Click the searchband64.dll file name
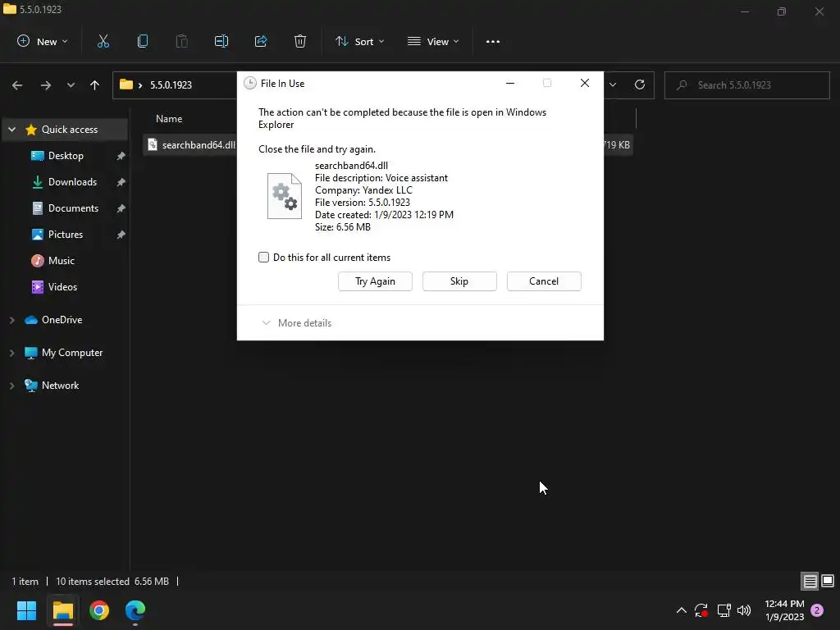Screen dimensions: 840x630 199,145
